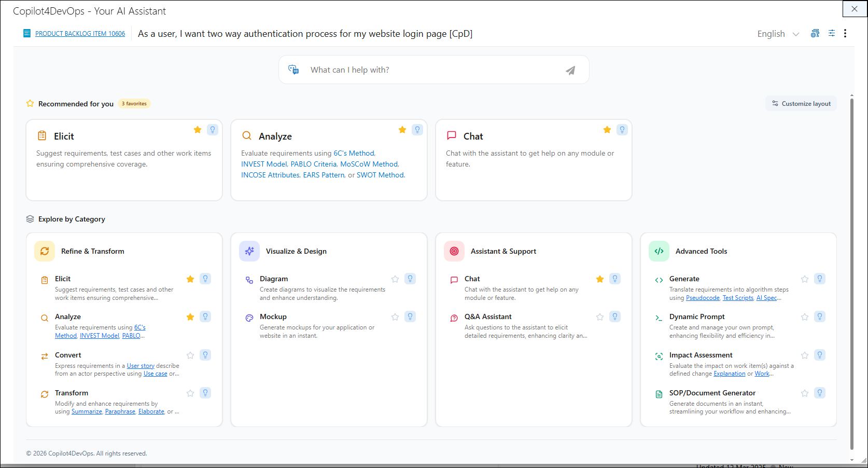Click the header icon left of settings sliders
Viewport: 868px width, 468px height.
[x=815, y=33]
